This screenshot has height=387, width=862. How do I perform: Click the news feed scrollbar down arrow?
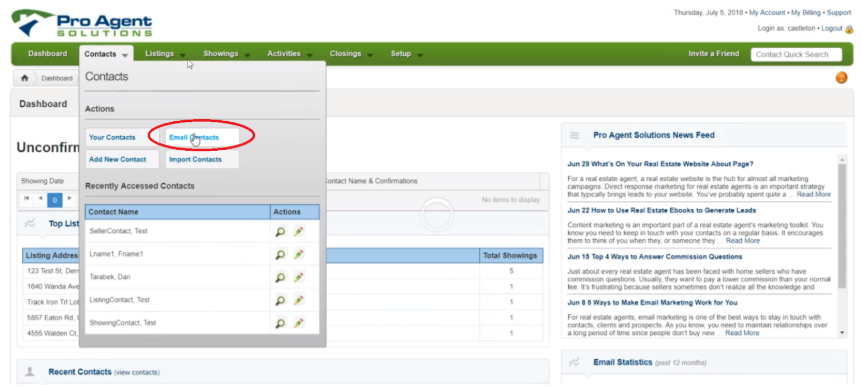coord(842,333)
